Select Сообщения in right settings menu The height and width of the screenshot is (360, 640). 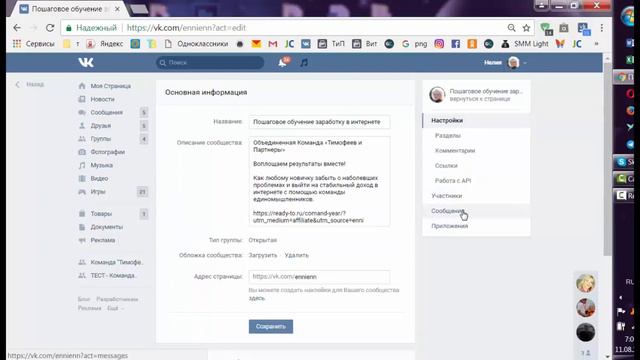(x=476, y=211)
